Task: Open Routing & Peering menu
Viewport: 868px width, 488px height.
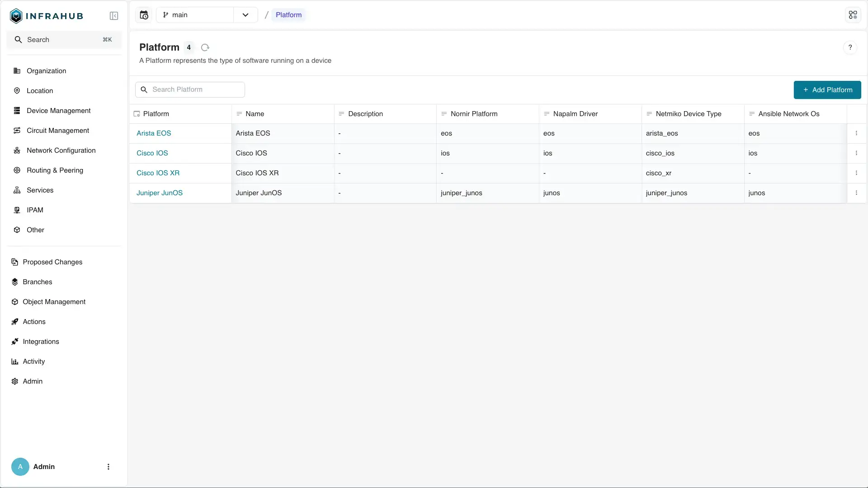Action: (64, 170)
